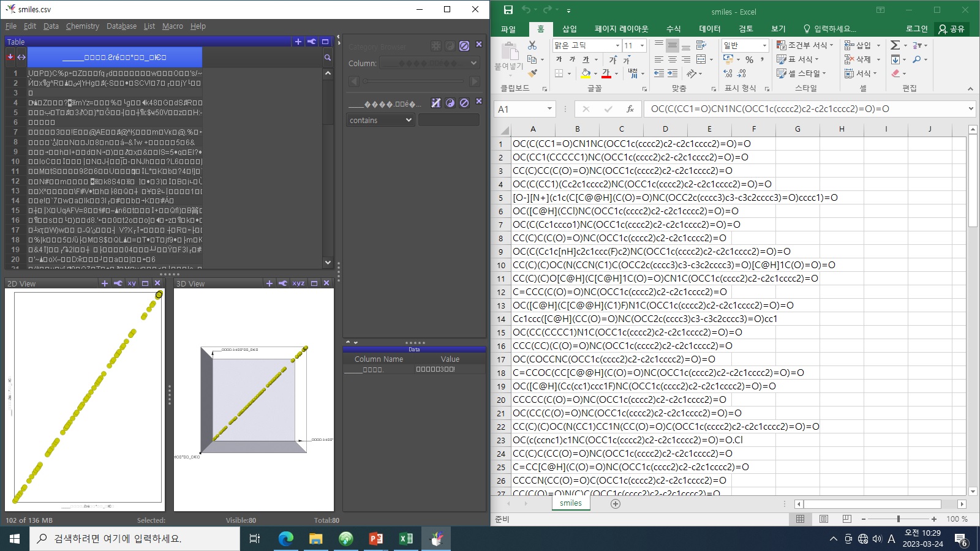Click Excel's format painter brush icon
Screen dimensions: 980x551
532,73
